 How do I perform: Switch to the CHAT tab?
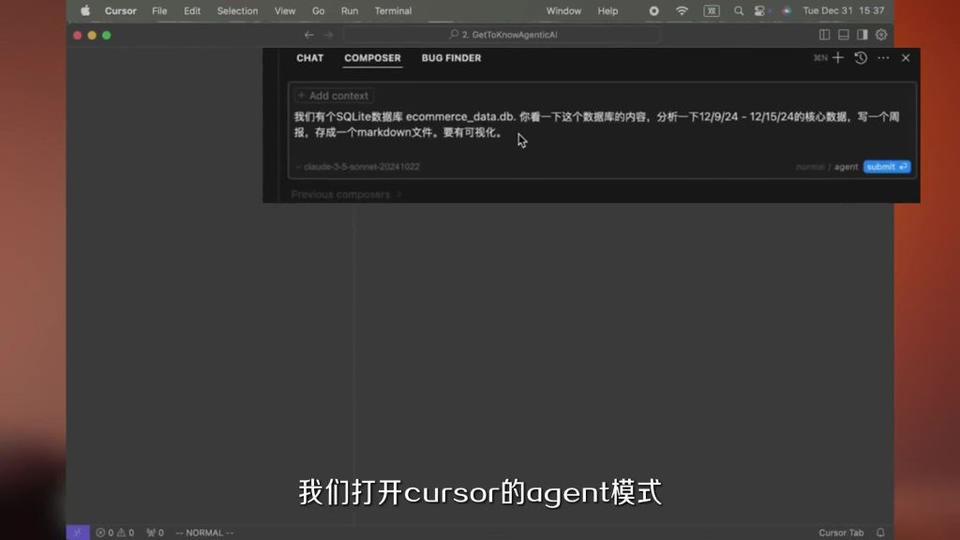point(310,58)
